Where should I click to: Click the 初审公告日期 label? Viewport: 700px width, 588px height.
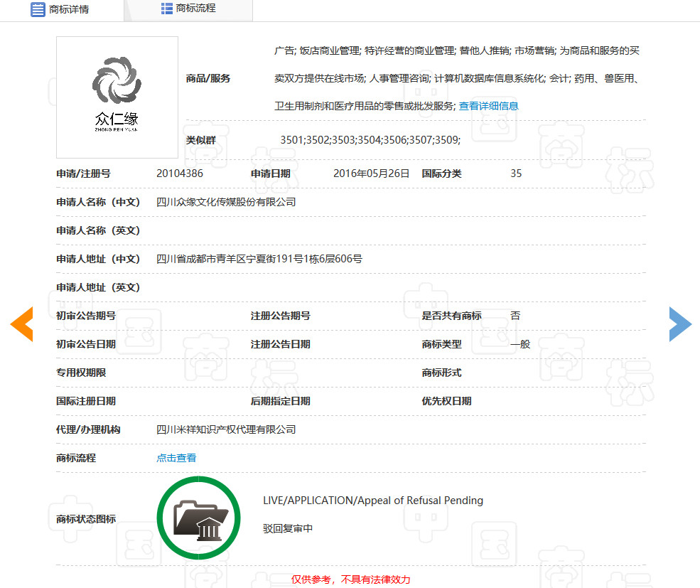[x=86, y=344]
